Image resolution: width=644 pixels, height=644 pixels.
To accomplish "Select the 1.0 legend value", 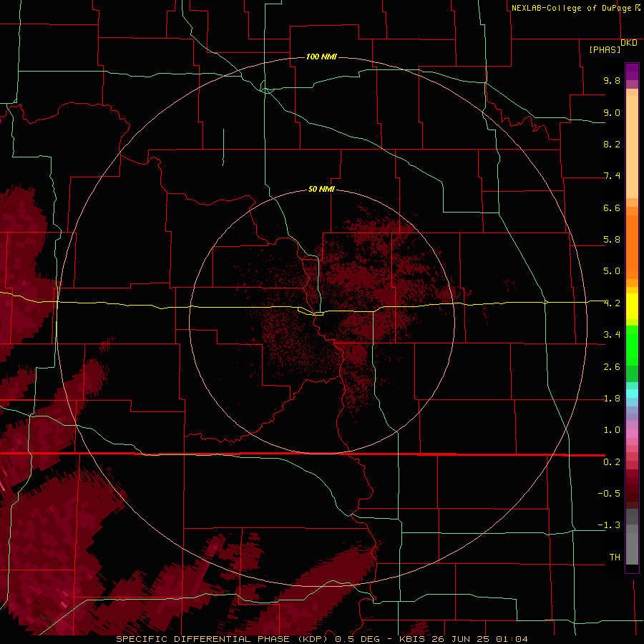I will click(x=612, y=430).
